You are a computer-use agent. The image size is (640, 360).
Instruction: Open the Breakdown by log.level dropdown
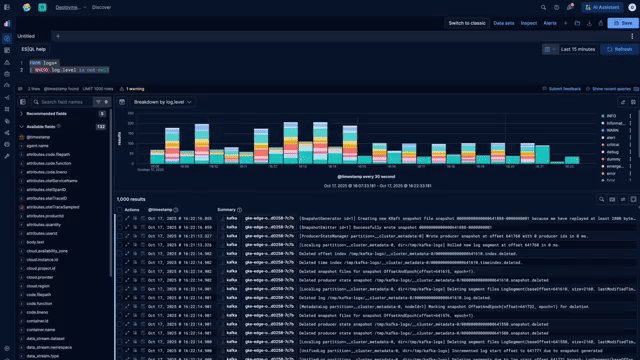(x=162, y=102)
